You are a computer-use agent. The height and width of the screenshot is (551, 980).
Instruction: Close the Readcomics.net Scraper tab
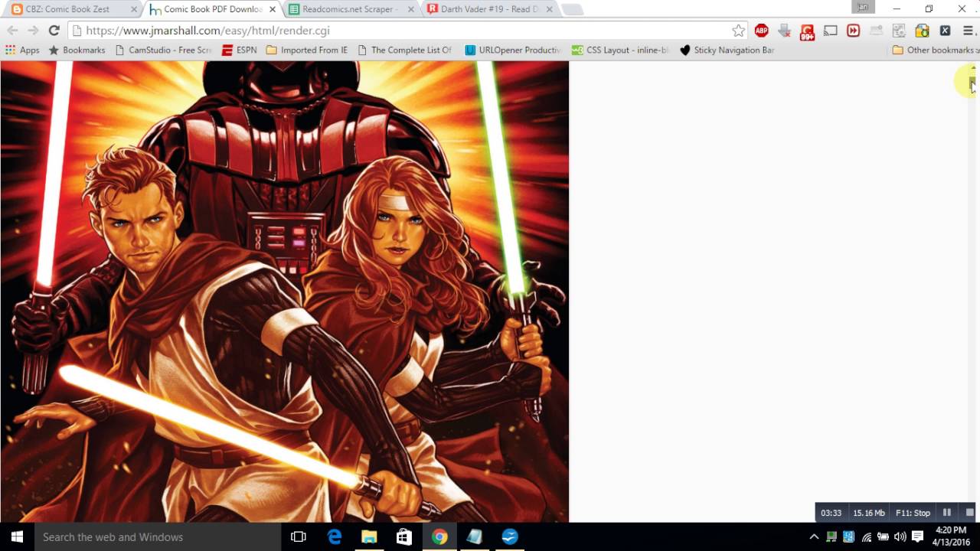pyautogui.click(x=411, y=9)
